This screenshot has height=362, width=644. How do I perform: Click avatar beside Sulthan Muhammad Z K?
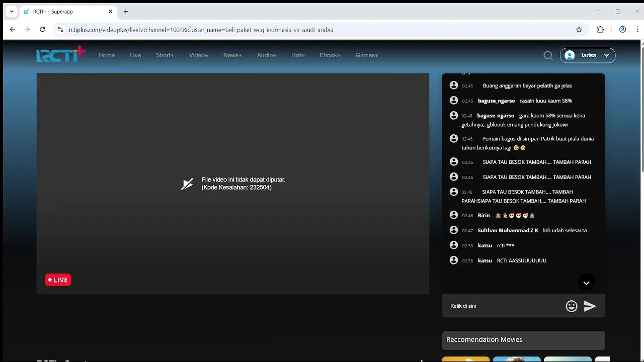pos(454,230)
